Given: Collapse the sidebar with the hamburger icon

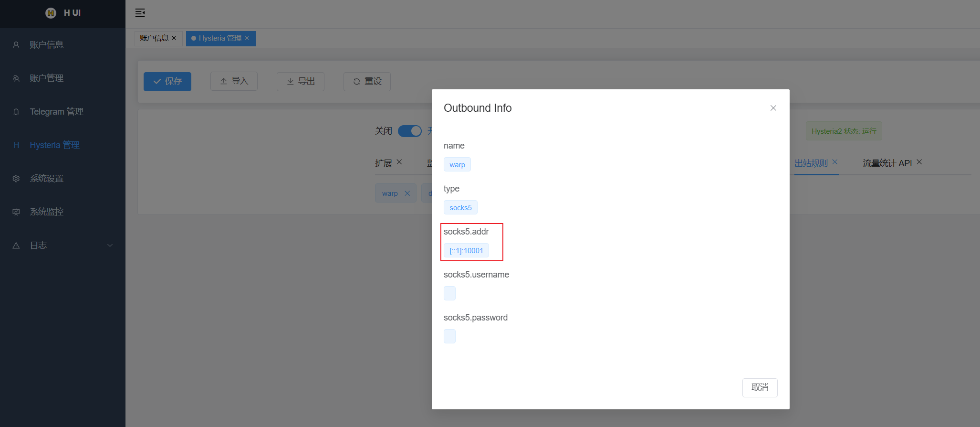Looking at the screenshot, I should click(140, 13).
